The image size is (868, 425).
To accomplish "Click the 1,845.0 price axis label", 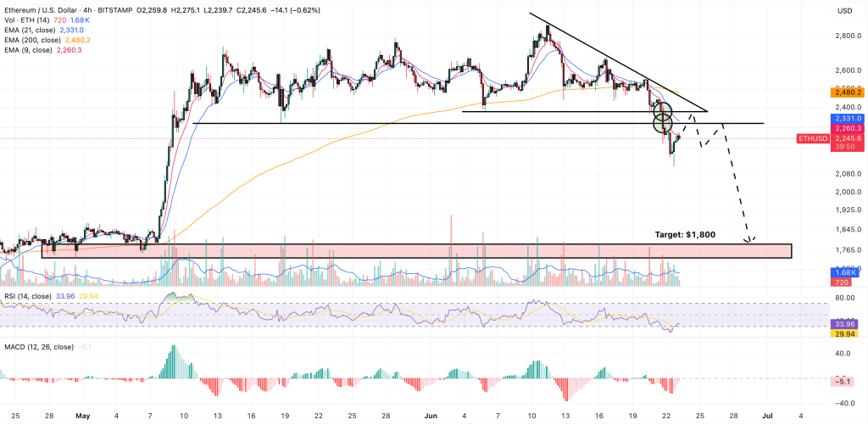I will point(847,229).
